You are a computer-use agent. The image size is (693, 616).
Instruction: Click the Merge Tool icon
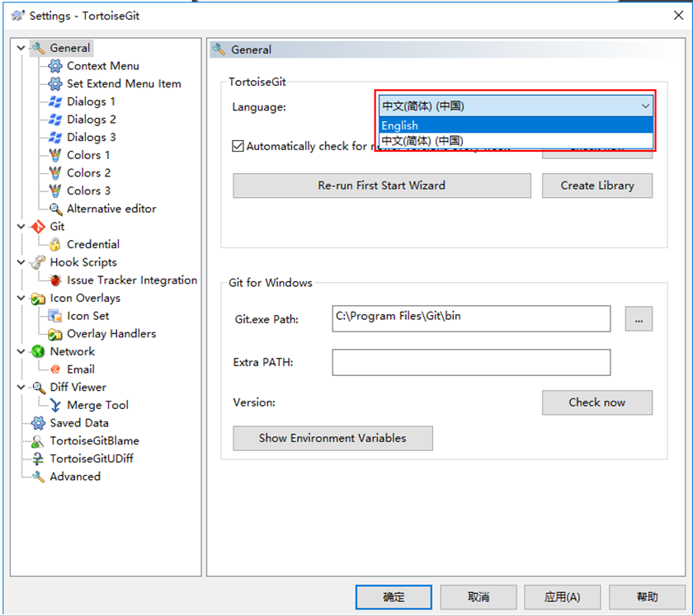click(55, 405)
